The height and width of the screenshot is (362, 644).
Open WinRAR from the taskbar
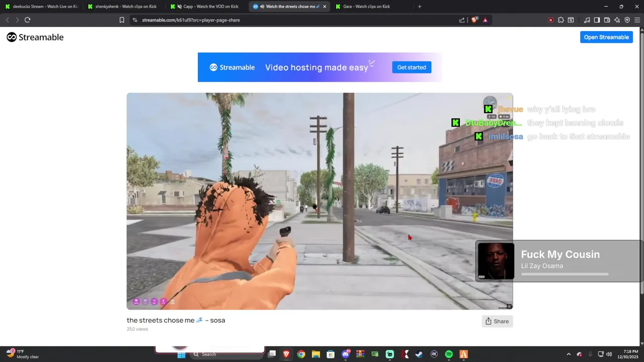(360, 354)
